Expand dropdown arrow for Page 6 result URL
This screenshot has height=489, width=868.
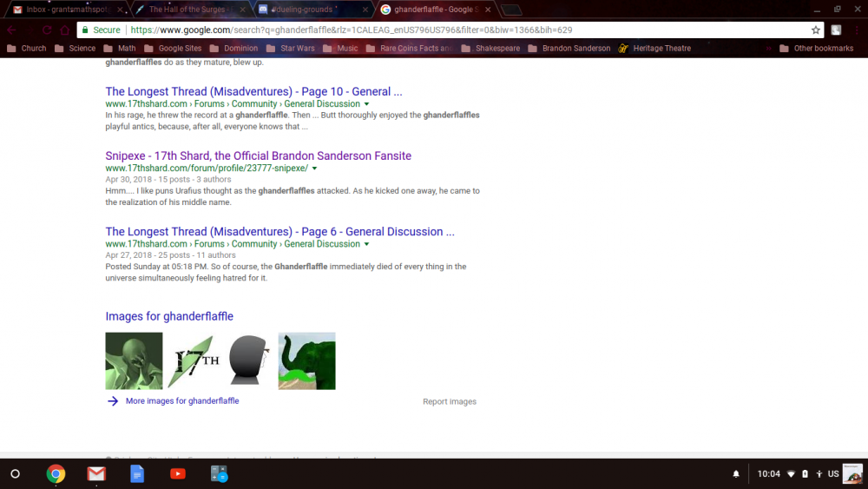(x=366, y=244)
